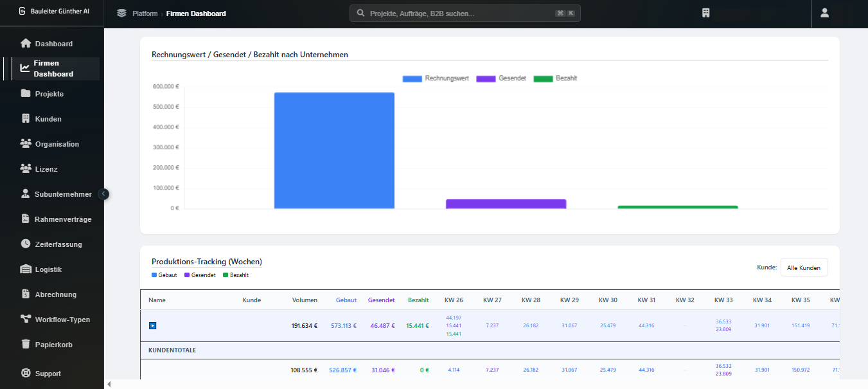Viewport: 868px width, 389px height.
Task: Click the Produktions-Tracking (Wochen) heading
Action: click(207, 262)
